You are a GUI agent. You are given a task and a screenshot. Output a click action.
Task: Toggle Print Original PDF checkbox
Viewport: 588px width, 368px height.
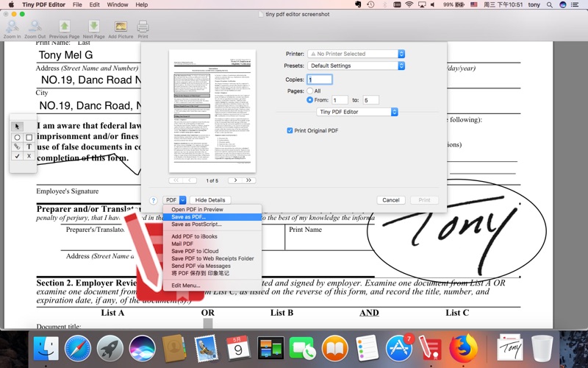(290, 130)
